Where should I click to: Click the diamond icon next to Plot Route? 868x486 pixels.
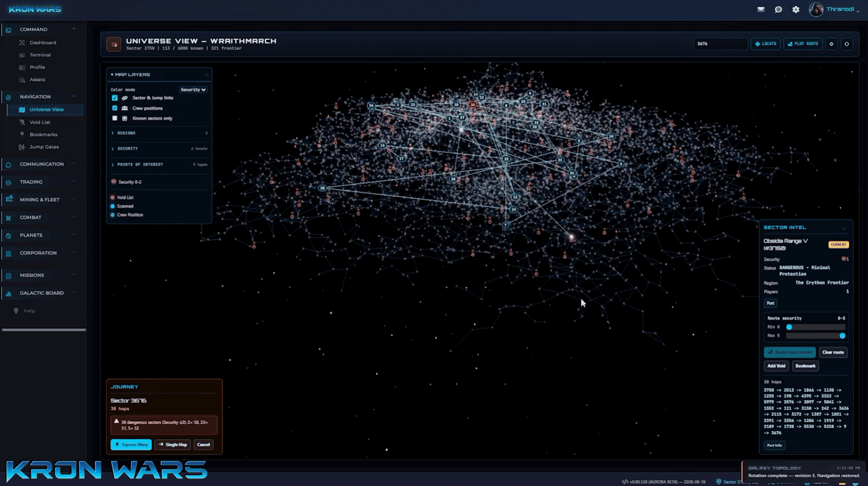(831, 44)
